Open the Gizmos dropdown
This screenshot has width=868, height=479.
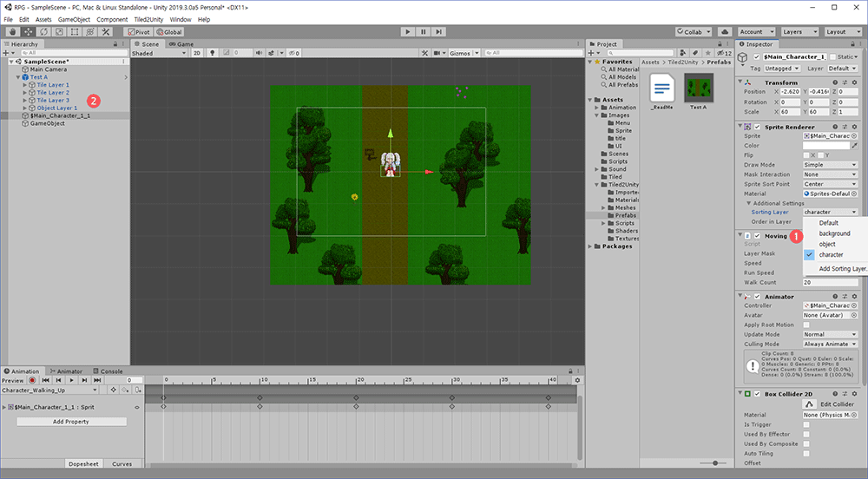coord(464,53)
